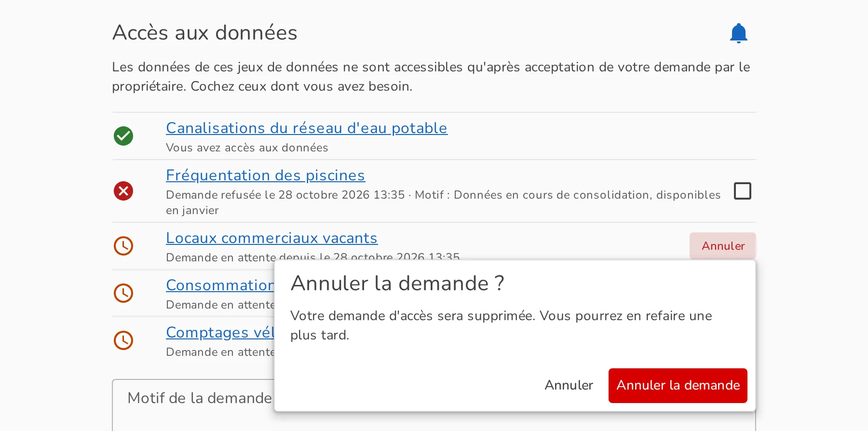Click the dialog title 'Annuler la demande ?'

398,283
